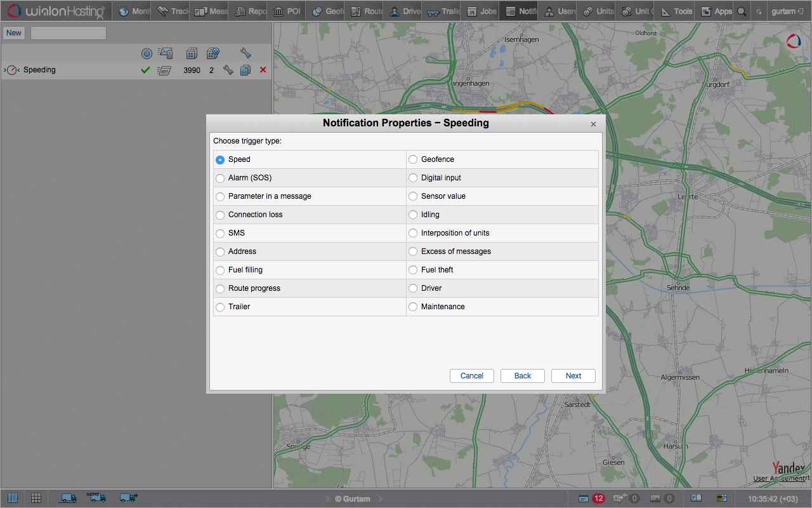Image resolution: width=812 pixels, height=508 pixels.
Task: Toggle the green checkmark for Speeding
Action: point(145,70)
